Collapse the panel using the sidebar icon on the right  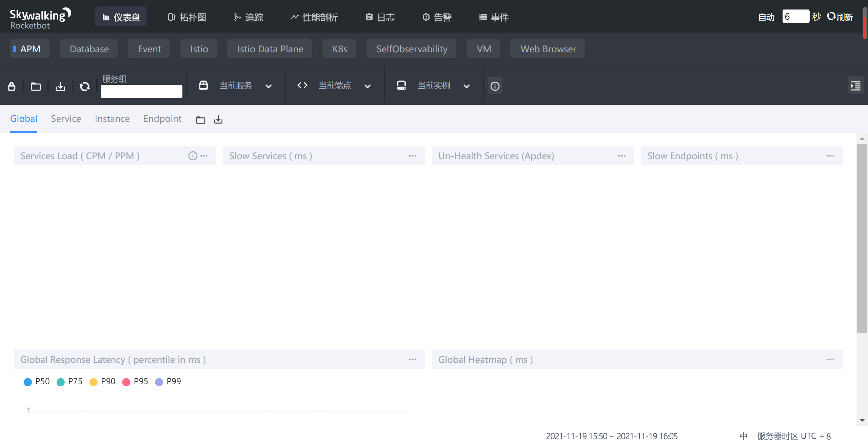coord(856,85)
